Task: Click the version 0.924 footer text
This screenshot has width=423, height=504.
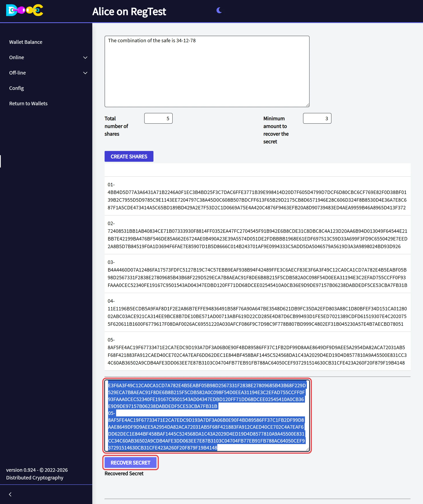Action: point(37,474)
